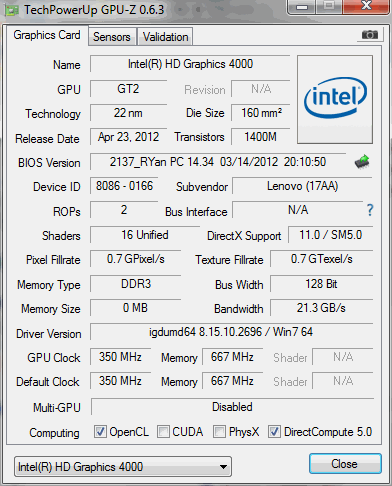Open the graphics card selection dropdown
Viewport: 392px width, 486px height.
pyautogui.click(x=123, y=466)
